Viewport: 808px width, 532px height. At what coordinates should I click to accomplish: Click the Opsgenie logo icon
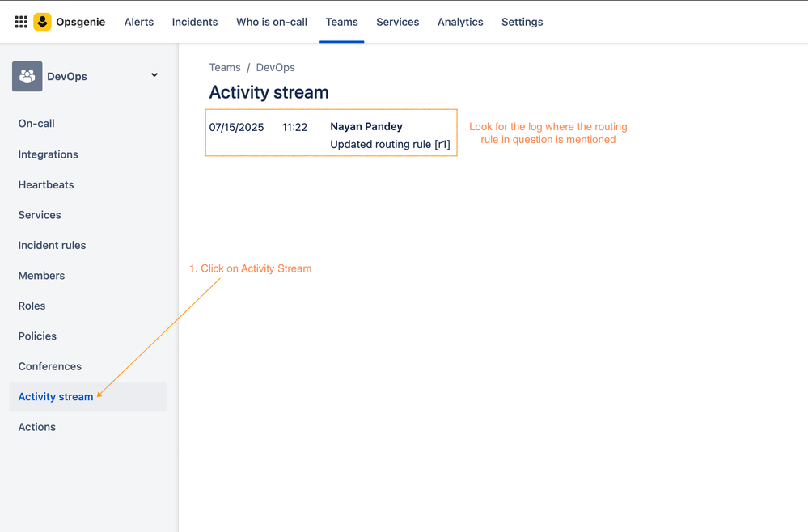[42, 22]
